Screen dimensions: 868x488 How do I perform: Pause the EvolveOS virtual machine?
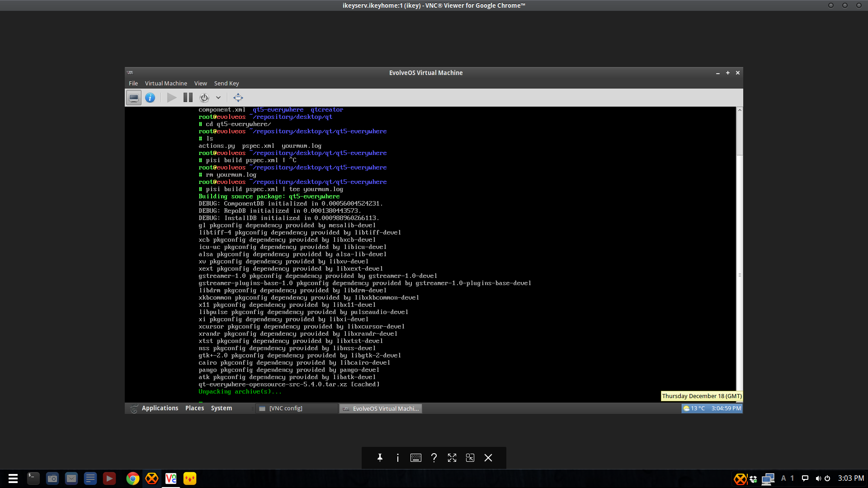click(x=188, y=98)
